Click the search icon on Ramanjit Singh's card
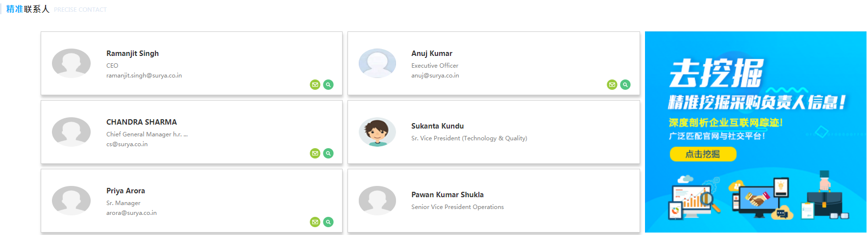Screen dimensions: 868x235 click(328, 85)
